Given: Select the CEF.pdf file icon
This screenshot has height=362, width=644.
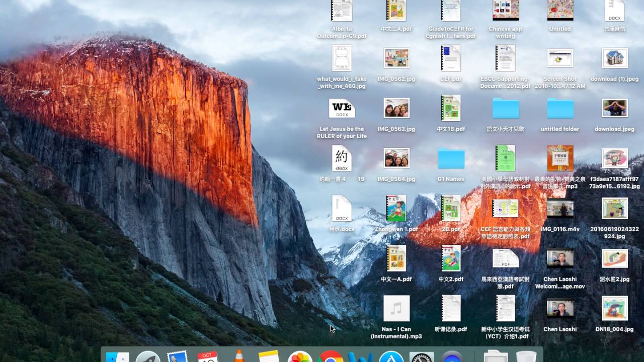Looking at the screenshot, I should [451, 58].
